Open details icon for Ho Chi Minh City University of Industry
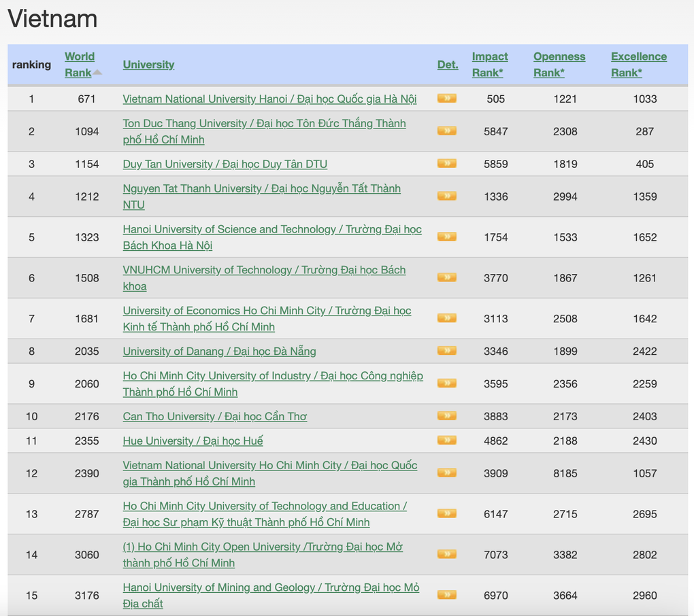Viewport: 694px width, 616px height. click(446, 383)
